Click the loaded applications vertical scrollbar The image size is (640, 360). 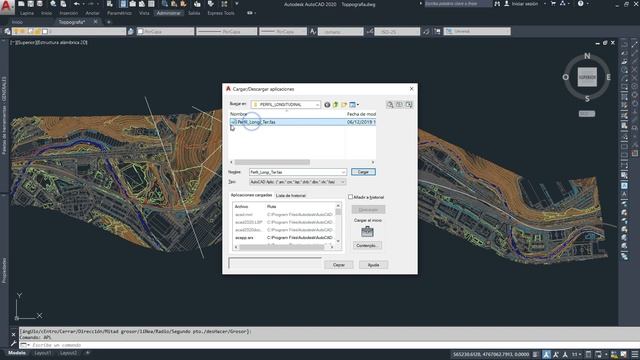pos(338,223)
